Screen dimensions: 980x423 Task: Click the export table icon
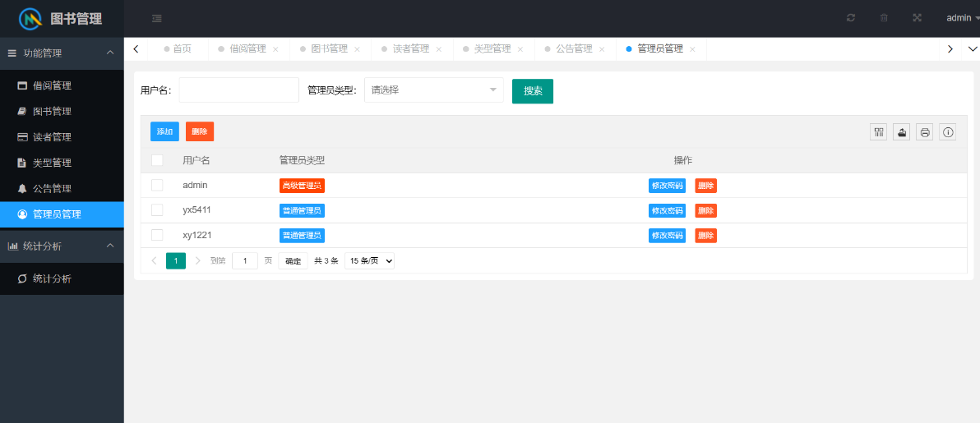tap(902, 132)
